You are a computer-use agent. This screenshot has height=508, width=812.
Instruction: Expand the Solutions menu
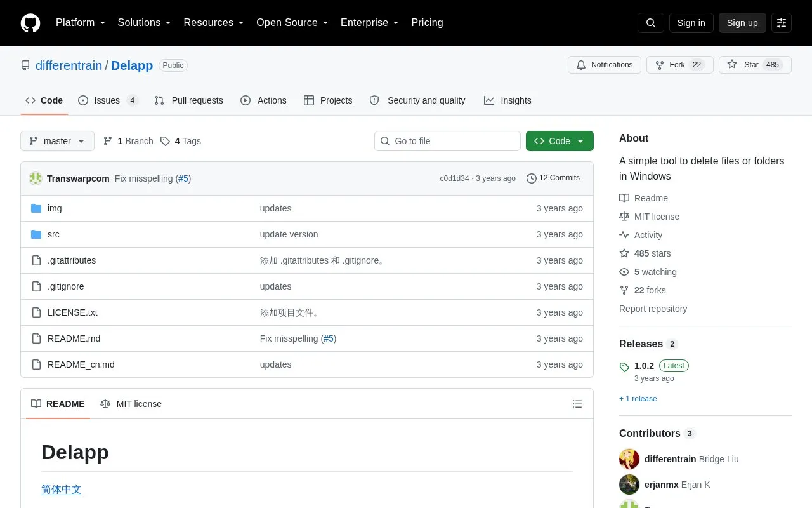(145, 23)
